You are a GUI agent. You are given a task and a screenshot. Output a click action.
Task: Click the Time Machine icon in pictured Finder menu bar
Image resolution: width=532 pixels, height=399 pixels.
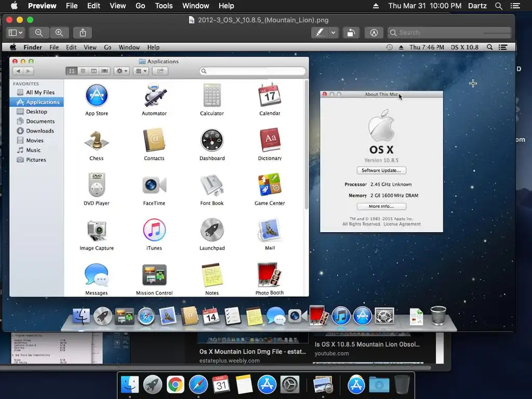pyautogui.click(x=390, y=47)
